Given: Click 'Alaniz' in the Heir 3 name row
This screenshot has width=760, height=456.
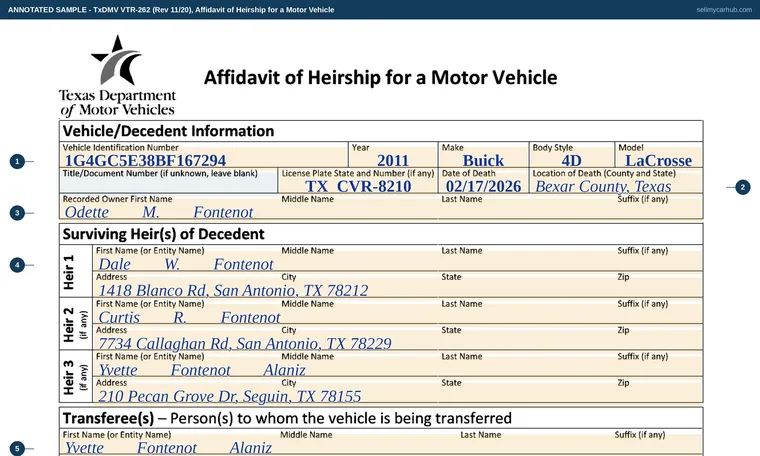Looking at the screenshot, I should pyautogui.click(x=285, y=370).
